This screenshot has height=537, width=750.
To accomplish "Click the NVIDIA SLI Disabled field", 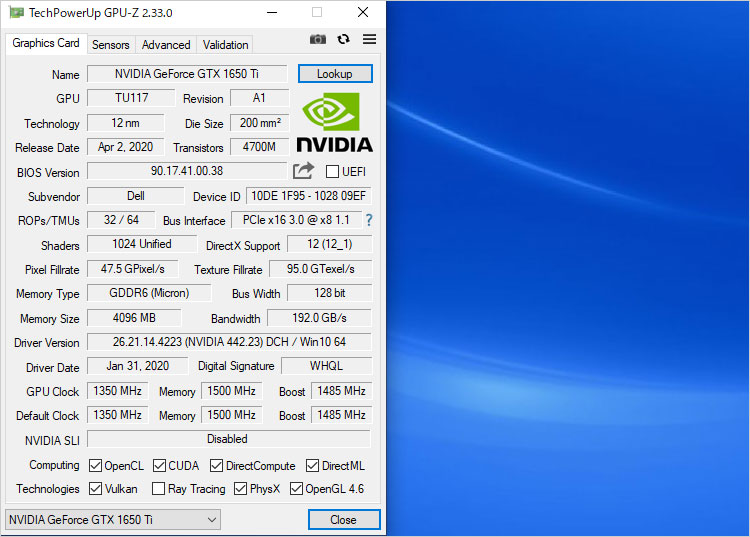I will [x=229, y=439].
